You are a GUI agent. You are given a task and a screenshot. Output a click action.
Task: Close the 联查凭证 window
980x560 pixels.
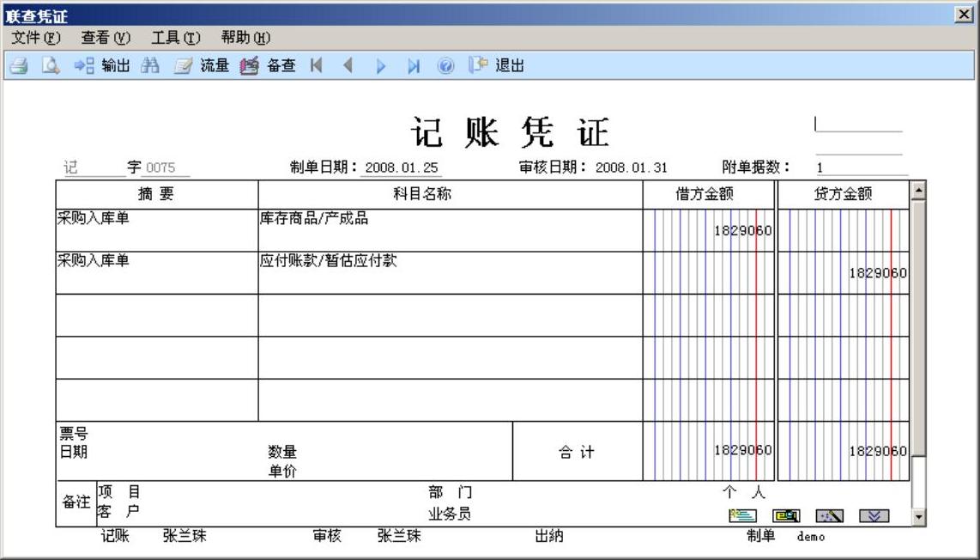[964, 15]
